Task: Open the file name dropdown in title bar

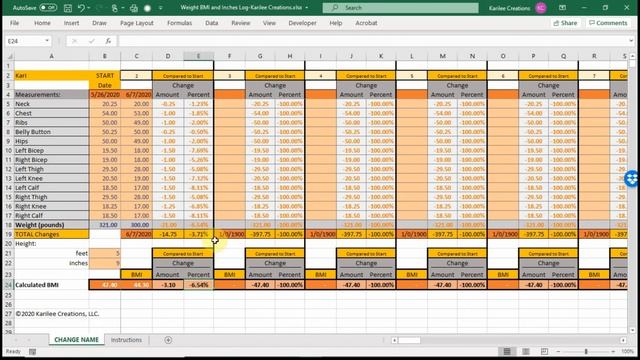Action: [x=307, y=8]
